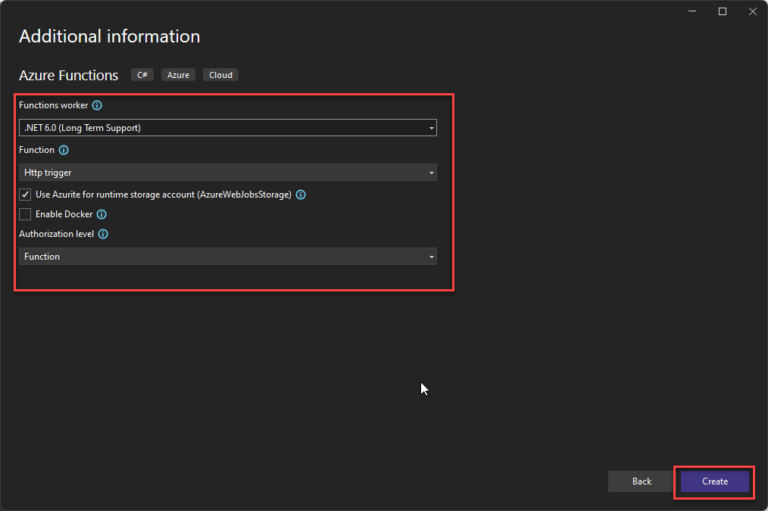Click the Additional information heading
Viewport: 768px width, 511px height.
(x=109, y=37)
